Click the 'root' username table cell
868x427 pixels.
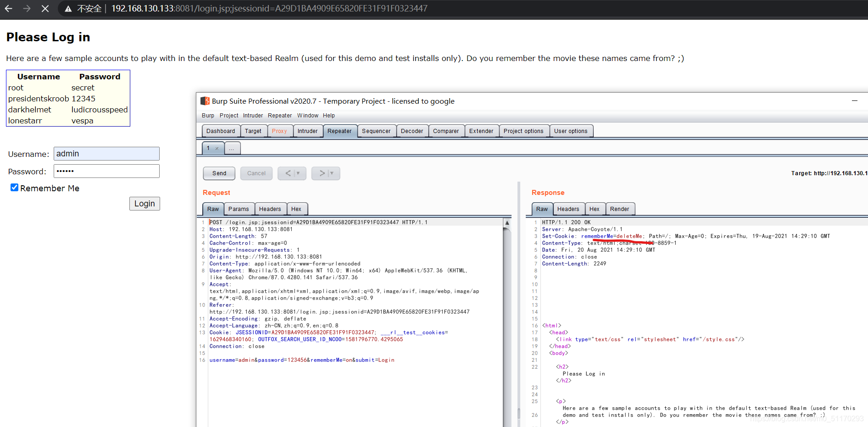pos(16,88)
